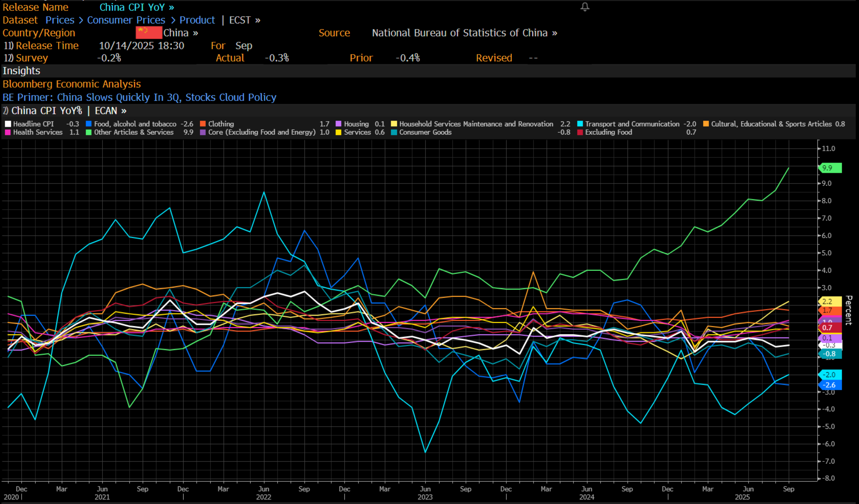The image size is (859, 504).
Task: Toggle Food, alcohol and tobacco series
Action: tap(135, 124)
